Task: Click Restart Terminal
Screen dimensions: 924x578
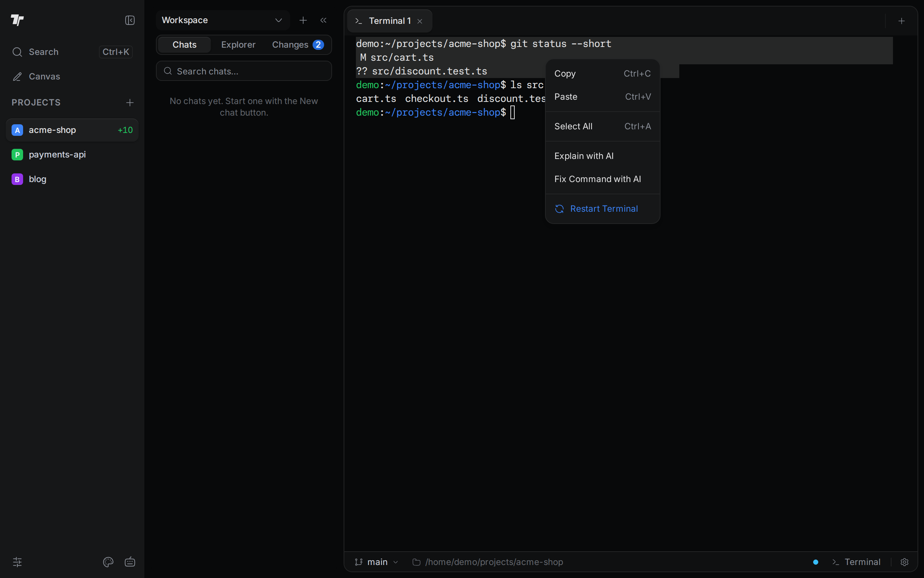Action: pyautogui.click(x=602, y=209)
